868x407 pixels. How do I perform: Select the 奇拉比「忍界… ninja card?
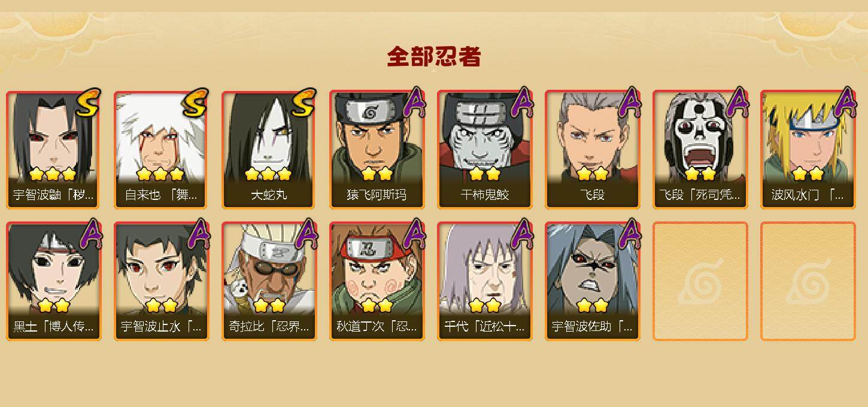pos(269,281)
